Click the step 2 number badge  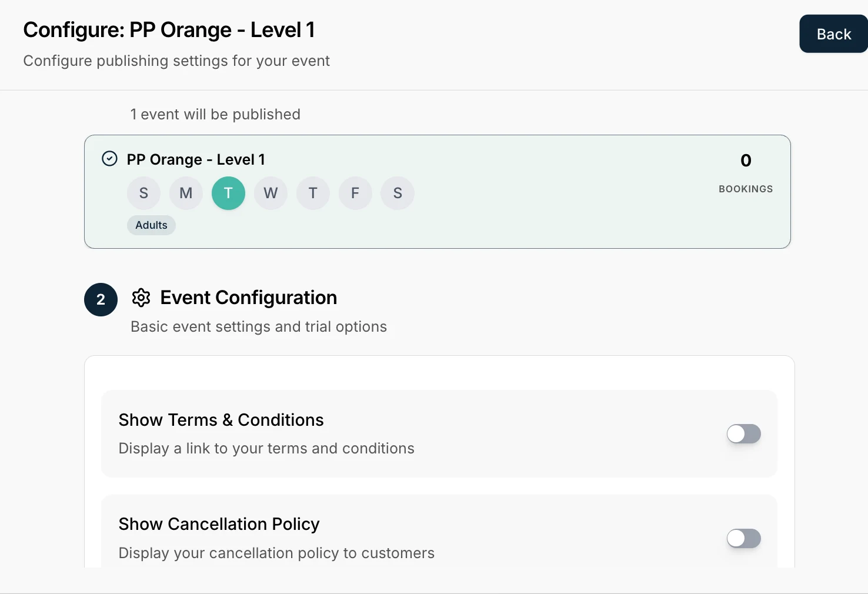(x=101, y=299)
